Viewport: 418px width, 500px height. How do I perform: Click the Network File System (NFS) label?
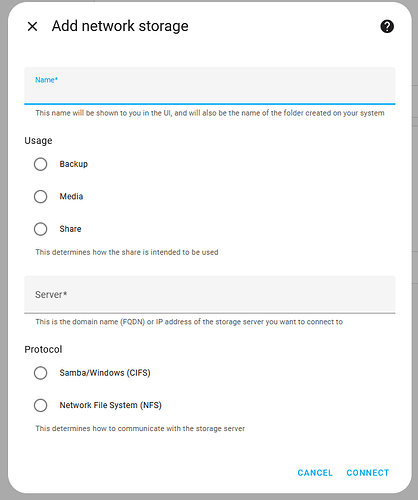click(x=111, y=405)
